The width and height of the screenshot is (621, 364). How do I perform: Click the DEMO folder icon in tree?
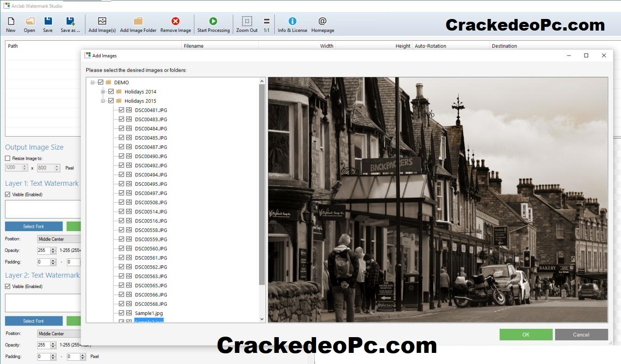coord(108,82)
